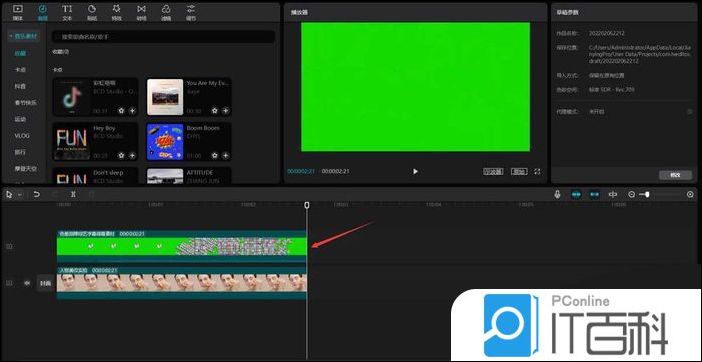Undo the last edit
This screenshot has height=362, width=702.
[37, 195]
